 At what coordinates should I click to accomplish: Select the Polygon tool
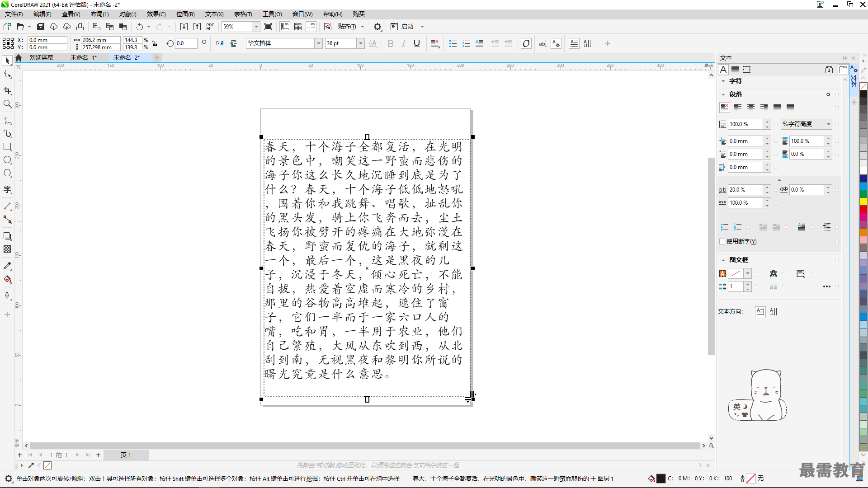coord(7,173)
